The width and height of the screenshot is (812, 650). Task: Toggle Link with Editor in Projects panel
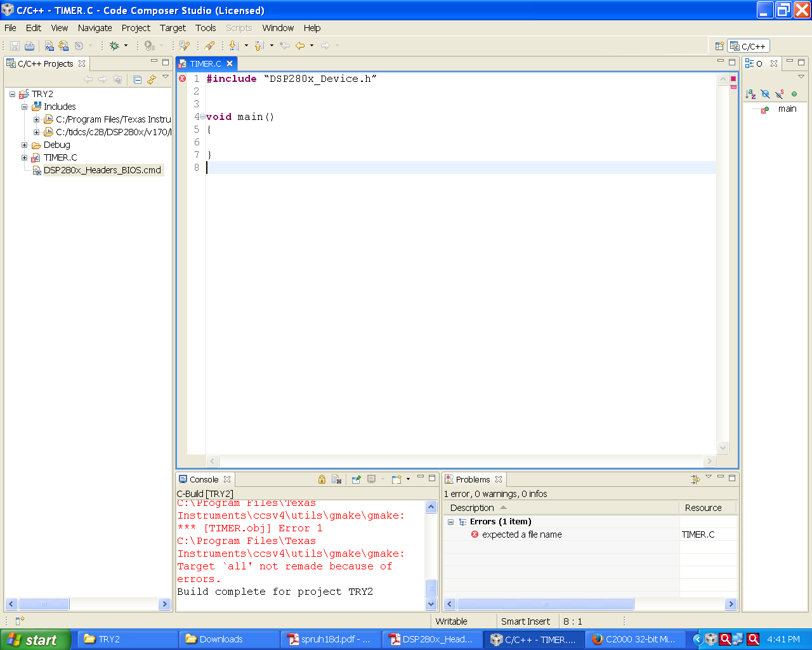pos(152,79)
